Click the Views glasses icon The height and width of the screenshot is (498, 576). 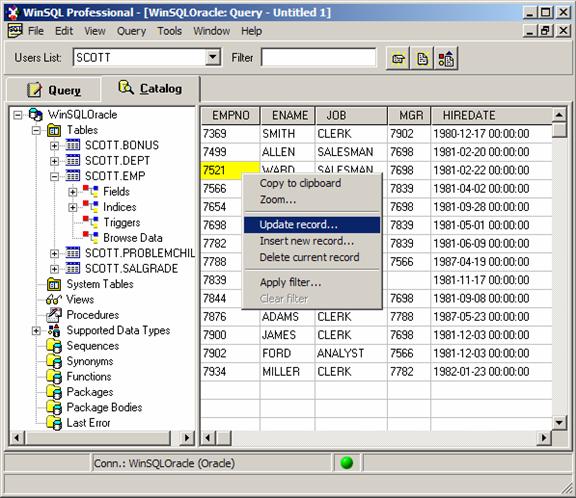coord(54,300)
